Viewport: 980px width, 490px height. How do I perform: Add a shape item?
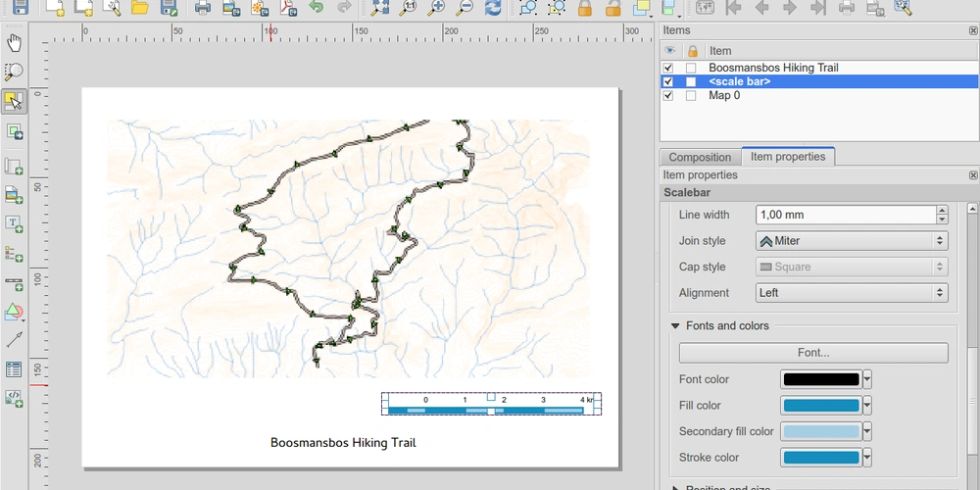[x=14, y=312]
